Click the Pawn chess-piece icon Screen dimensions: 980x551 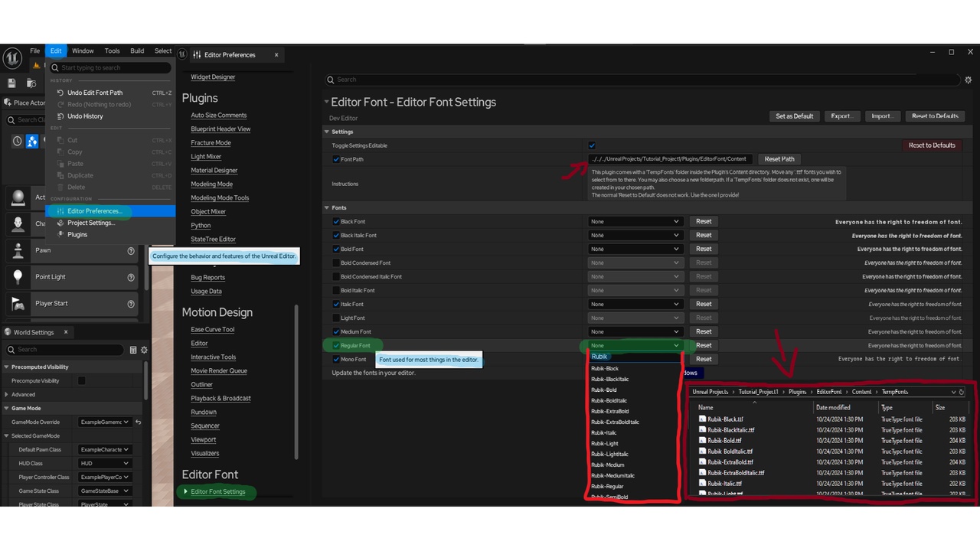18,250
